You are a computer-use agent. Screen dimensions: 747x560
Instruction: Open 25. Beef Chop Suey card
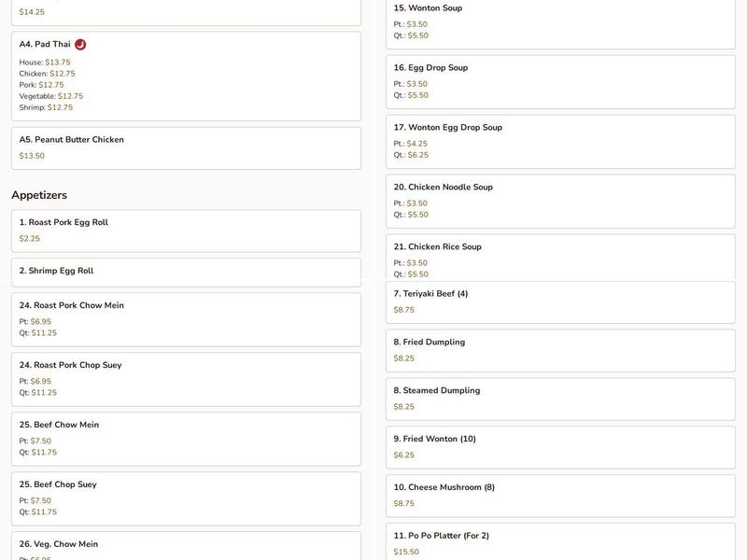coord(186,498)
